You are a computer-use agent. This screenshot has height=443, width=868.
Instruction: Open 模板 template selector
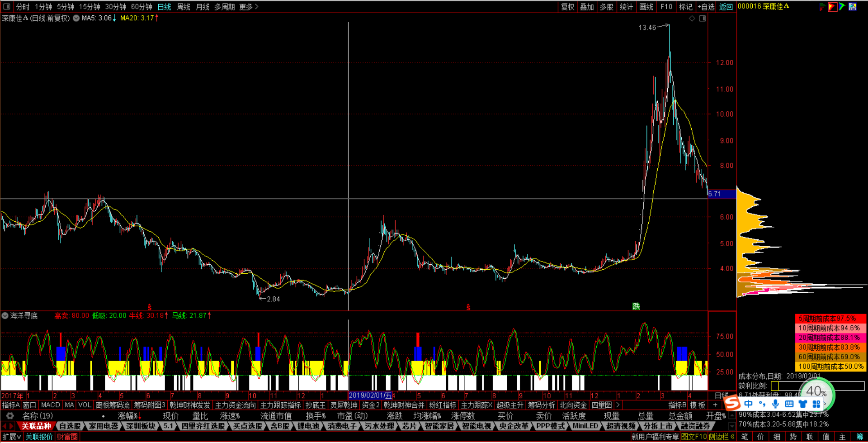(698, 405)
